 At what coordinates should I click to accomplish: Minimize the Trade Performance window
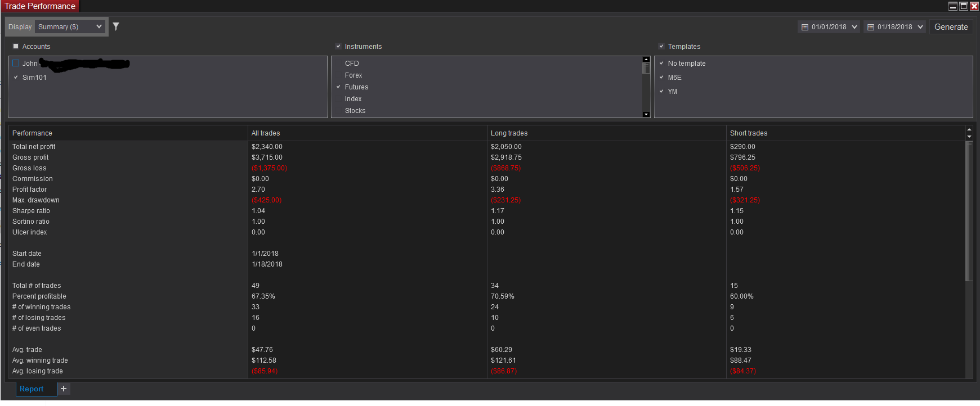(x=953, y=6)
